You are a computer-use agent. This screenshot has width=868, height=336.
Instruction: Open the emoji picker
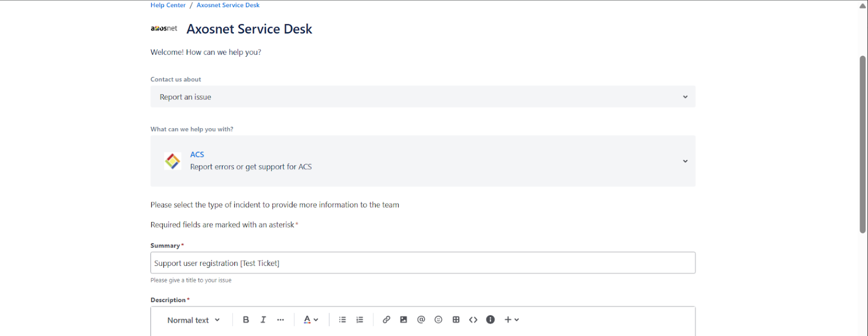pyautogui.click(x=438, y=320)
